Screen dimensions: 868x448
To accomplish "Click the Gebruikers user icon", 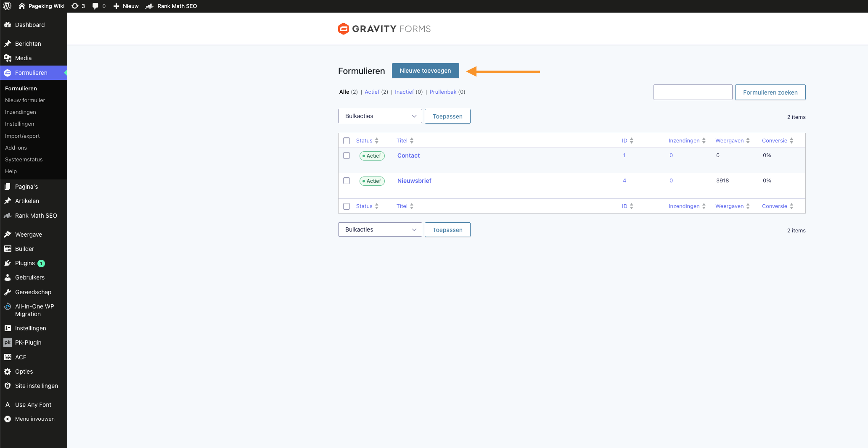I will pyautogui.click(x=8, y=277).
